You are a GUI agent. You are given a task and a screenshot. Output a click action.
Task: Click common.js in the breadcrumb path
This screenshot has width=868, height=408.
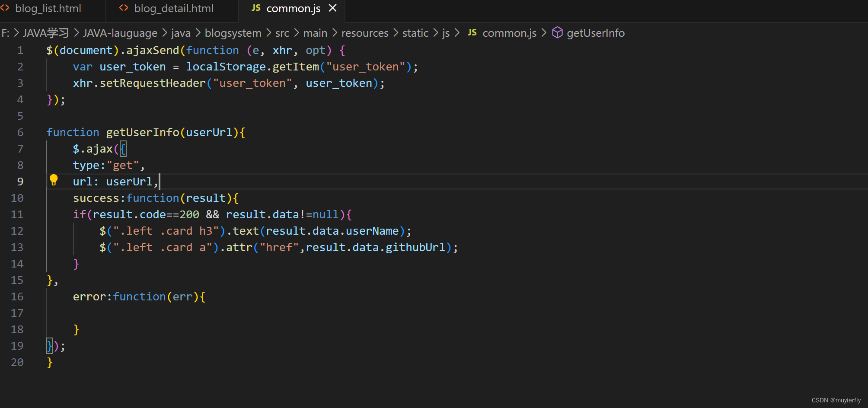click(x=509, y=33)
